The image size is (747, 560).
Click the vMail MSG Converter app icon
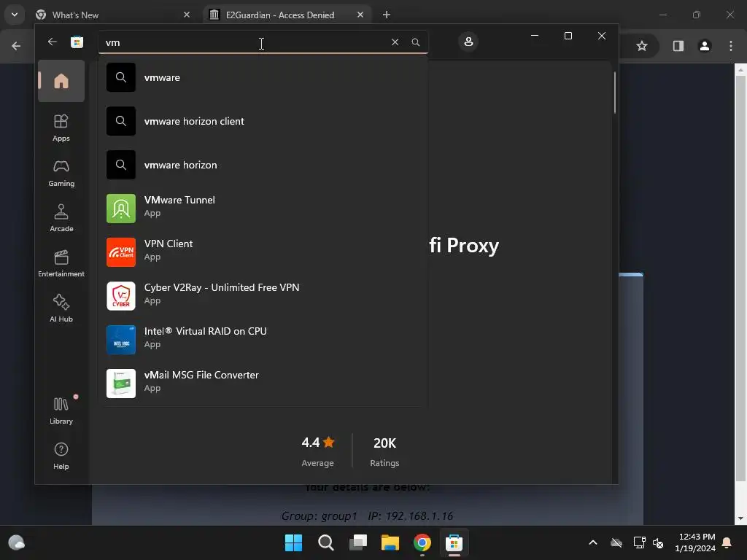(121, 384)
